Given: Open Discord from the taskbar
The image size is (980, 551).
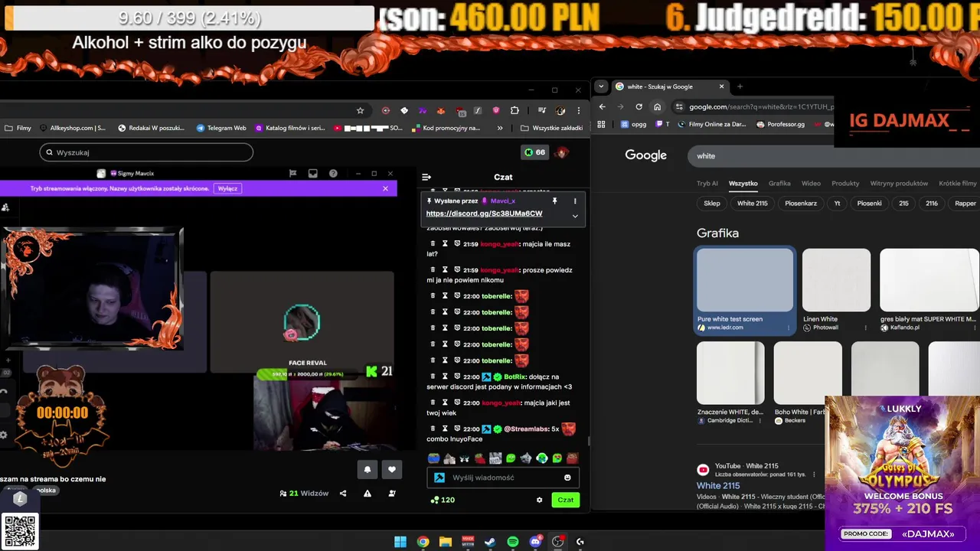Looking at the screenshot, I should point(536,542).
